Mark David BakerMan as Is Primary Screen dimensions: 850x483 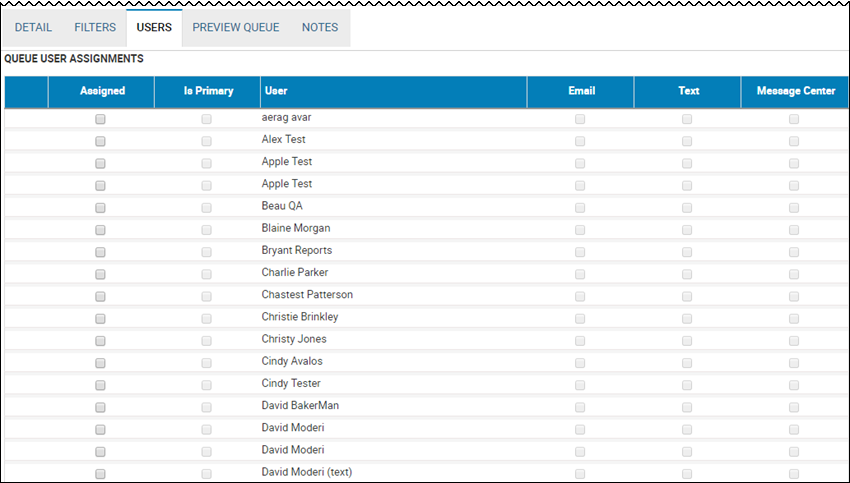click(x=207, y=408)
